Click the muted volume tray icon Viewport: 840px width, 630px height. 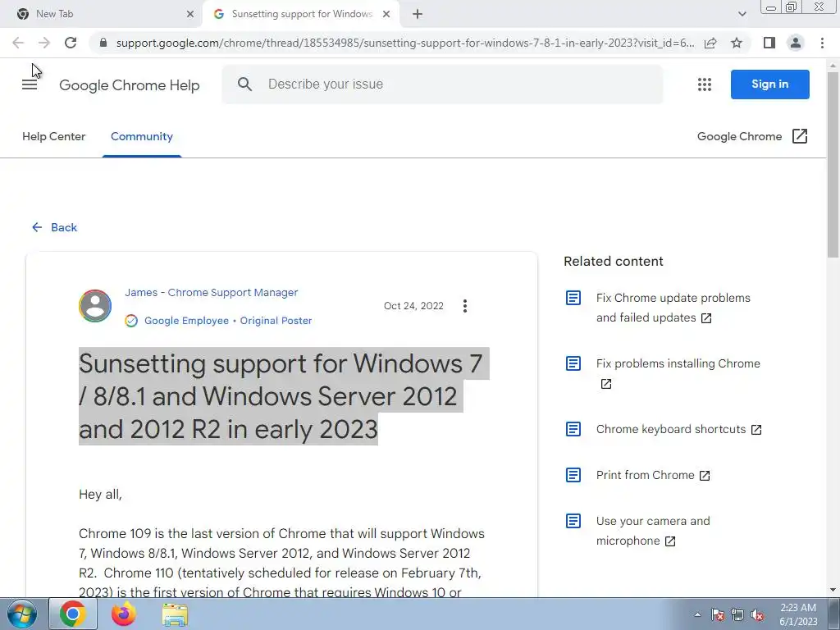point(757,615)
